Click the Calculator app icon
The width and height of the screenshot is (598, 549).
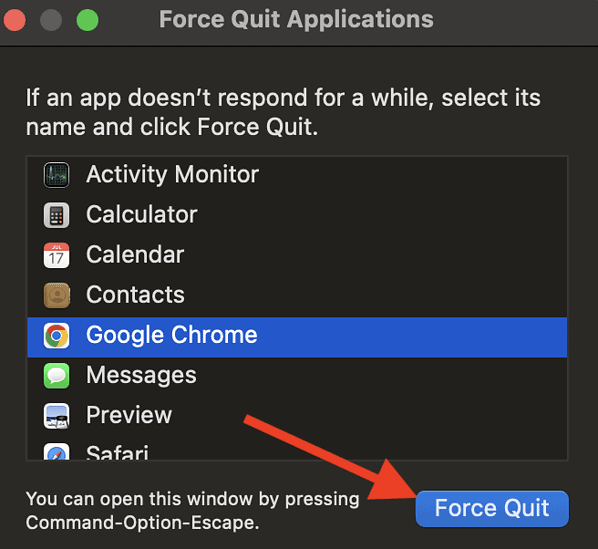56,215
